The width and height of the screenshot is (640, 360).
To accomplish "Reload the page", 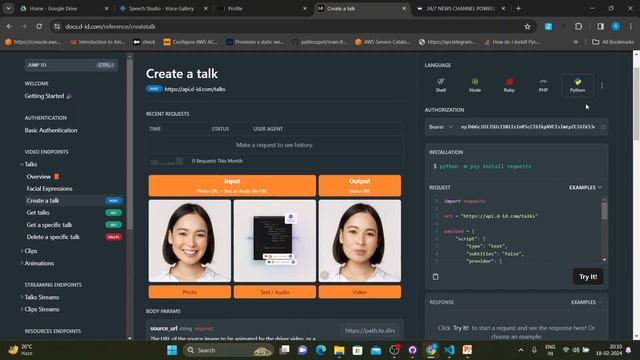I will (x=39, y=27).
